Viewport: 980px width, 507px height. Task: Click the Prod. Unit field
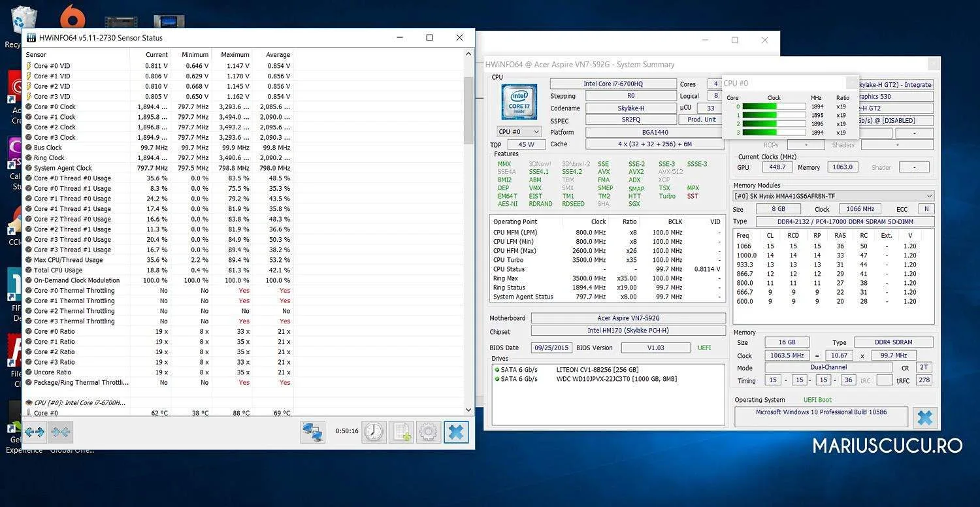pyautogui.click(x=702, y=120)
